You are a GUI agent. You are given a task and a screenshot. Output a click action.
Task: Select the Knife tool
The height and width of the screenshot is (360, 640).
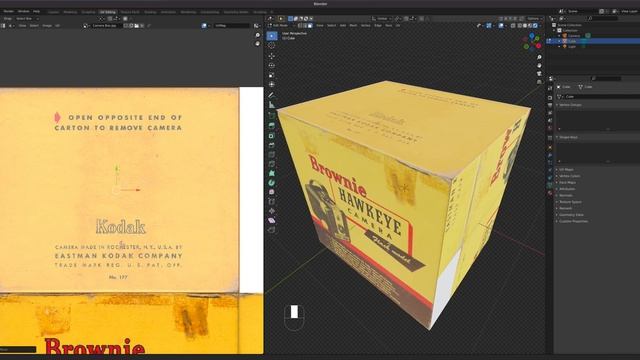(x=272, y=164)
